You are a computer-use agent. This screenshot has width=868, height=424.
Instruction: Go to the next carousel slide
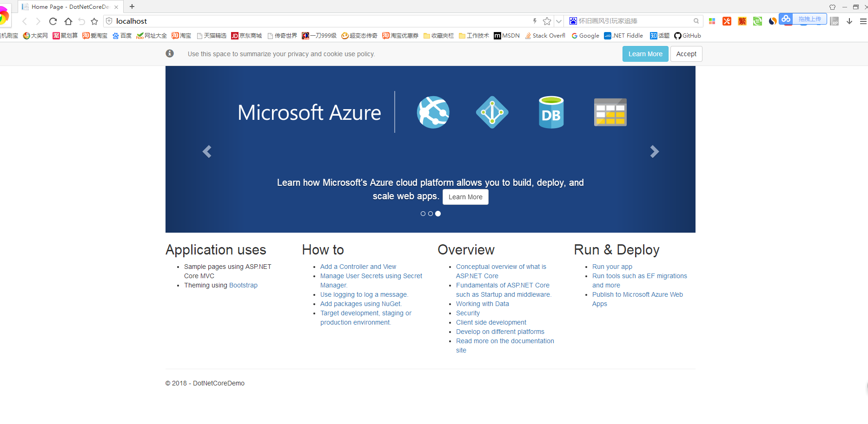point(654,151)
